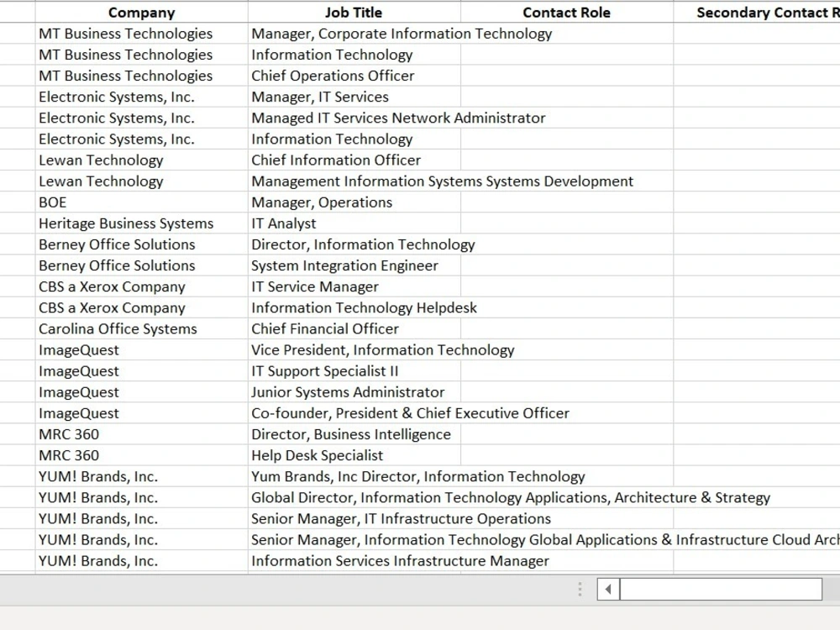This screenshot has width=840, height=630.
Task: Click the 'Manager, Operations' cell
Action: pyautogui.click(x=354, y=202)
